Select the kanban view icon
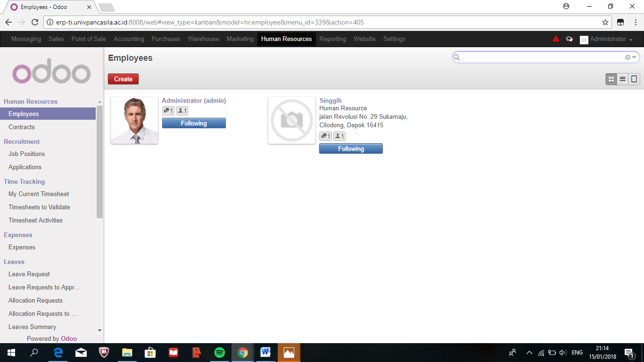Viewport: 644px width, 362px height. (611, 79)
